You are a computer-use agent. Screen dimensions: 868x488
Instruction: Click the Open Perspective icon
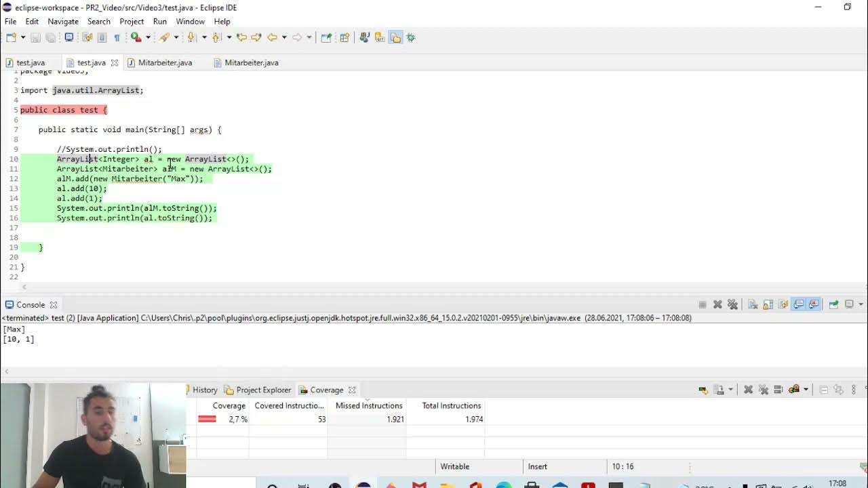344,38
